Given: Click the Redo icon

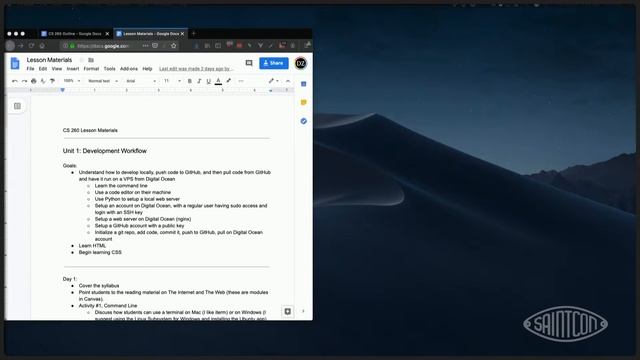Looking at the screenshot, I should (x=24, y=81).
